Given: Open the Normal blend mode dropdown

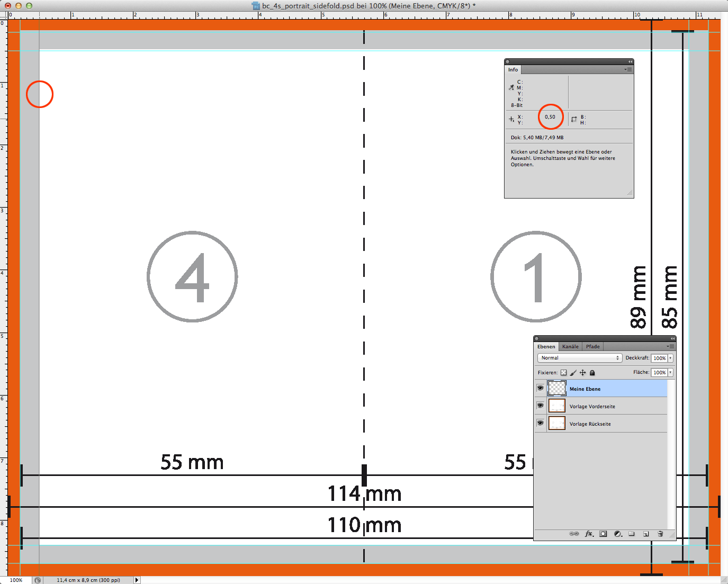Looking at the screenshot, I should 579,358.
